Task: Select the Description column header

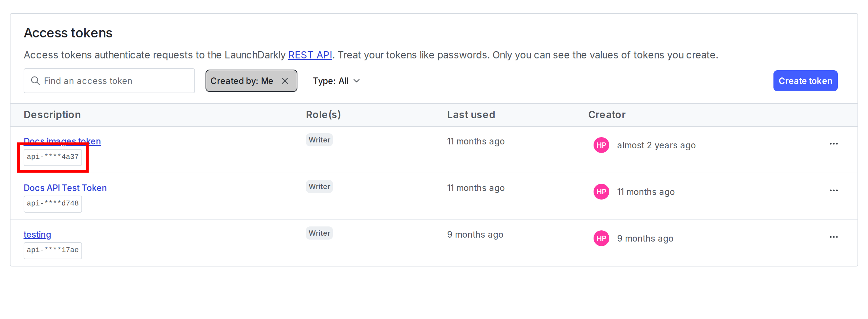Action: [52, 115]
